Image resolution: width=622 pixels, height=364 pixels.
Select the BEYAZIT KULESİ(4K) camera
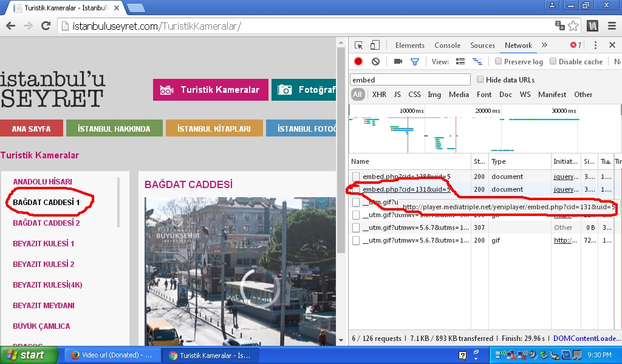click(47, 285)
